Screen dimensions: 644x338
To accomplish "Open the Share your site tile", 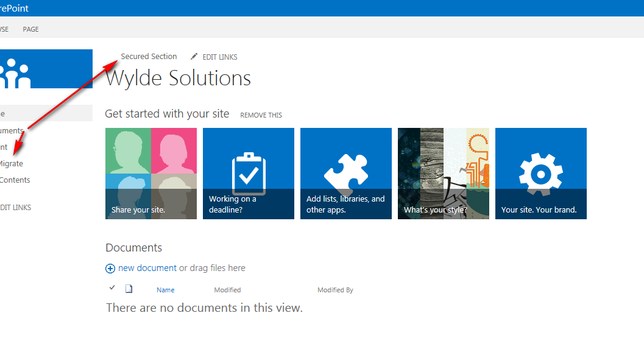I will point(151,174).
